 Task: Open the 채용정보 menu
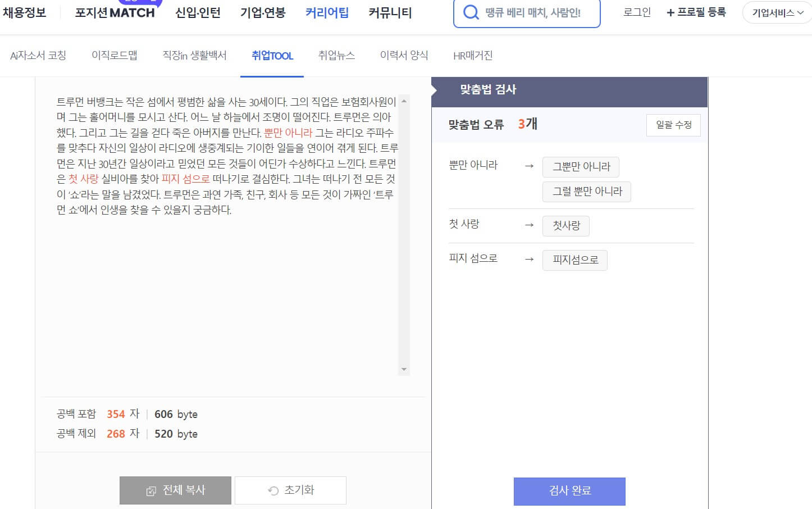[25, 12]
